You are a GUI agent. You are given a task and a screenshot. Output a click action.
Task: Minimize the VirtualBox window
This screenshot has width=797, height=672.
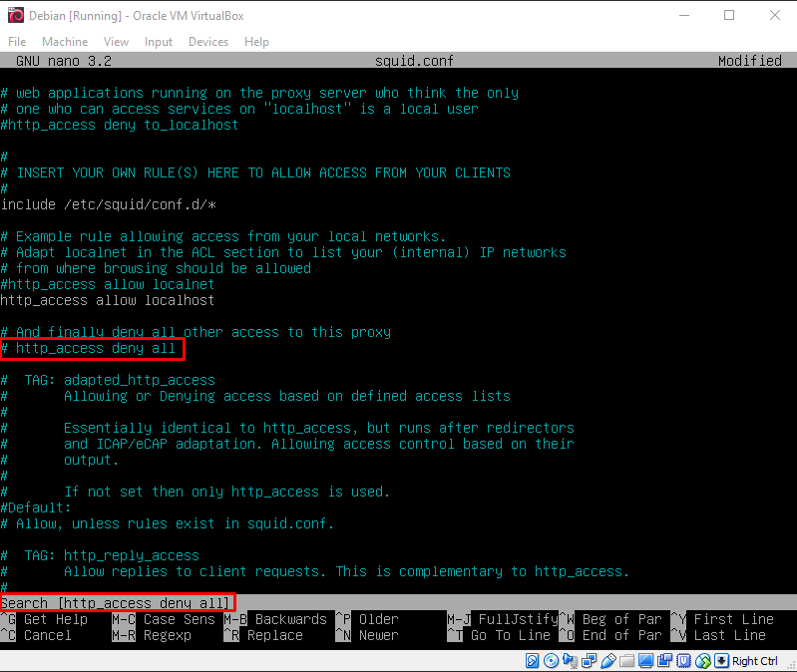click(x=684, y=15)
